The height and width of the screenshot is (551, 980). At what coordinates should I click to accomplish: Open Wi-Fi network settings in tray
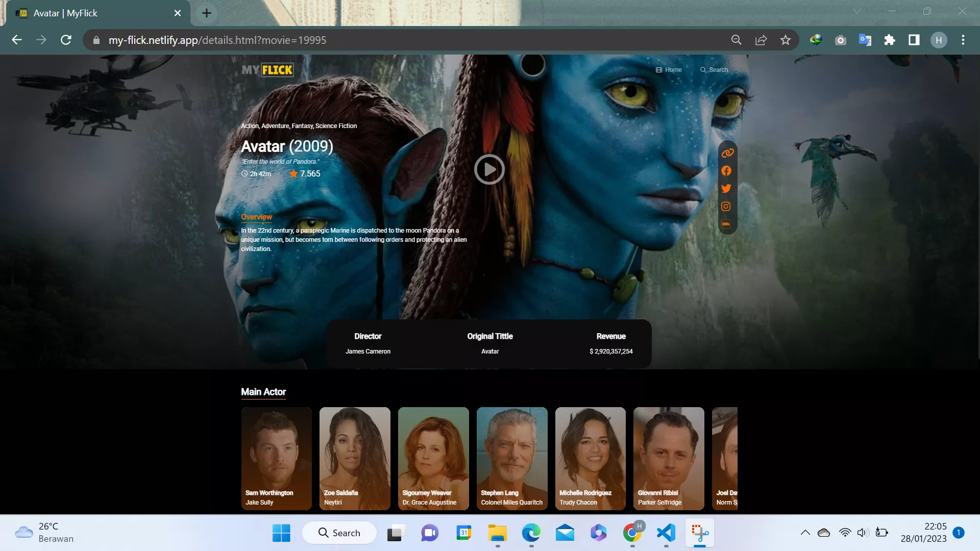(x=845, y=533)
